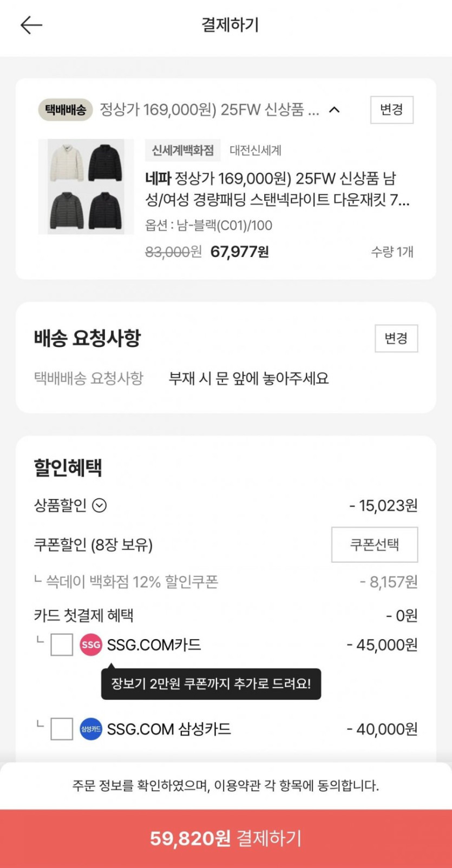Tap the 신세계백화점 store tag

[x=182, y=150]
